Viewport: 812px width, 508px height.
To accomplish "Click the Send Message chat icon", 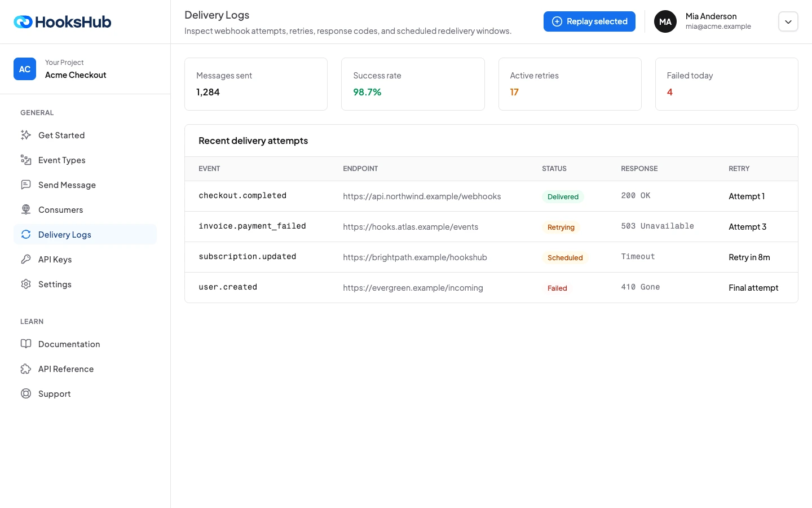I will coord(26,185).
